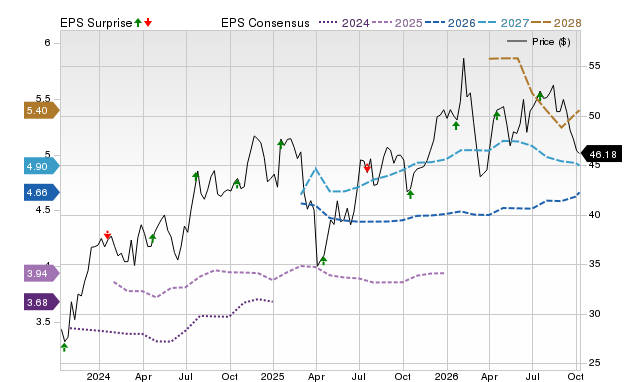Select the green EPS surprise arrow of April 2026

point(497,115)
